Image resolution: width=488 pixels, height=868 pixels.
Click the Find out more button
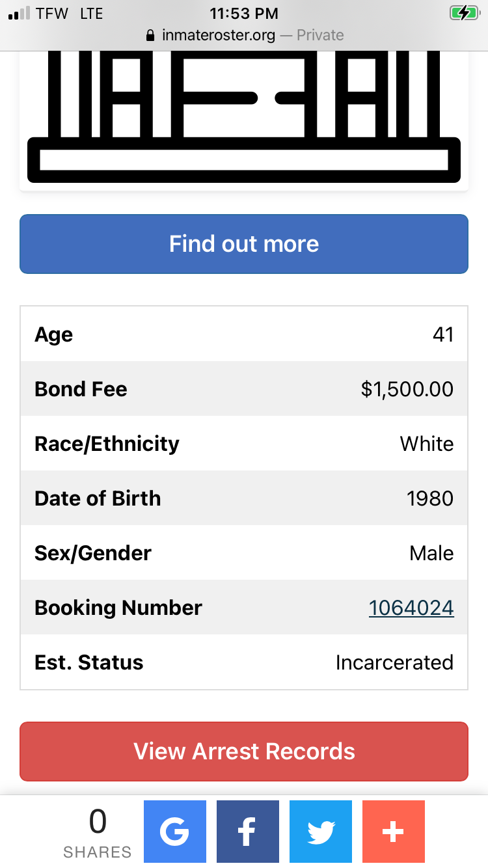coord(244,244)
